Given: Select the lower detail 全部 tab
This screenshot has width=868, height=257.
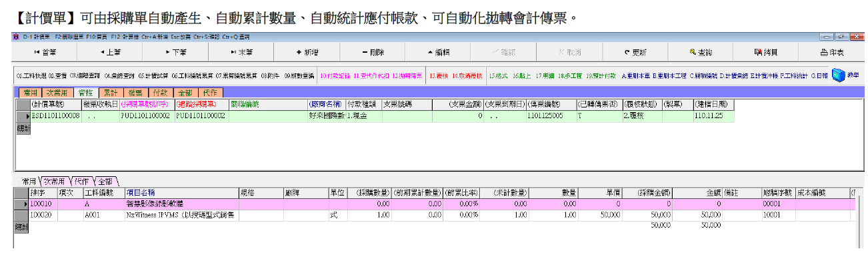Looking at the screenshot, I should tap(107, 181).
